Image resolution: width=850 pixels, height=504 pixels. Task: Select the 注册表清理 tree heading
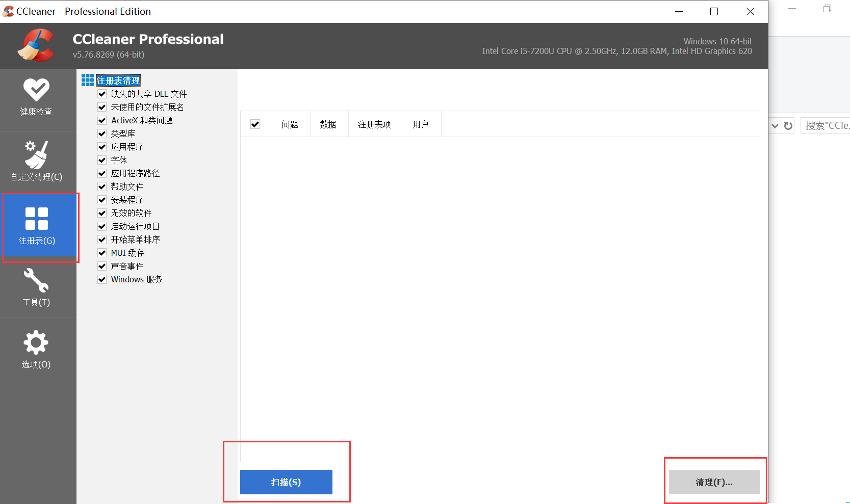[x=118, y=81]
